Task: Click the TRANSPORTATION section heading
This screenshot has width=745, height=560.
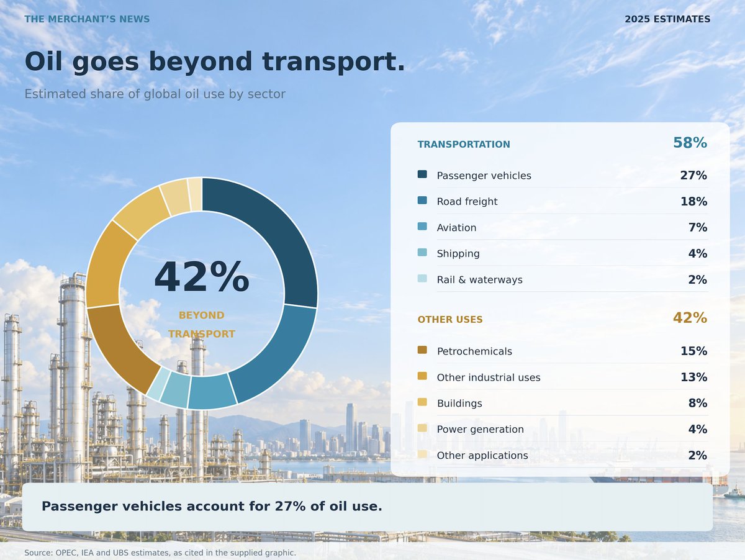Action: pos(464,145)
